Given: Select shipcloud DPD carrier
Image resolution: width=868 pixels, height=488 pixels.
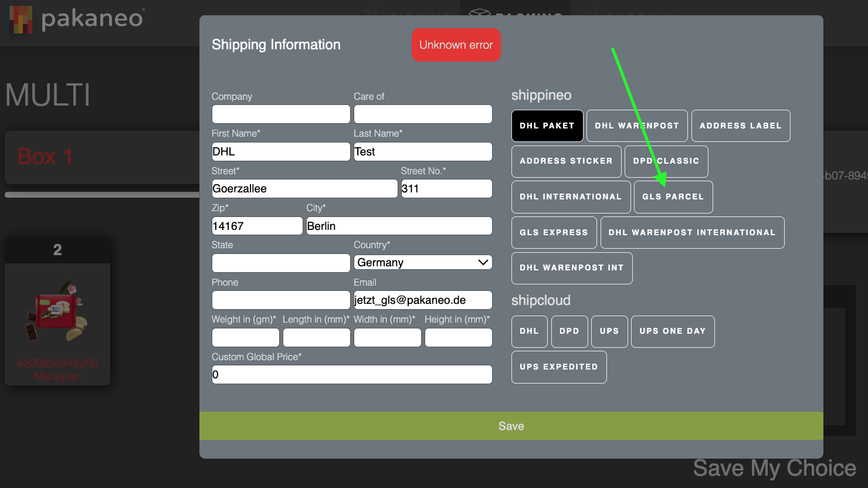Looking at the screenshot, I should [569, 331].
